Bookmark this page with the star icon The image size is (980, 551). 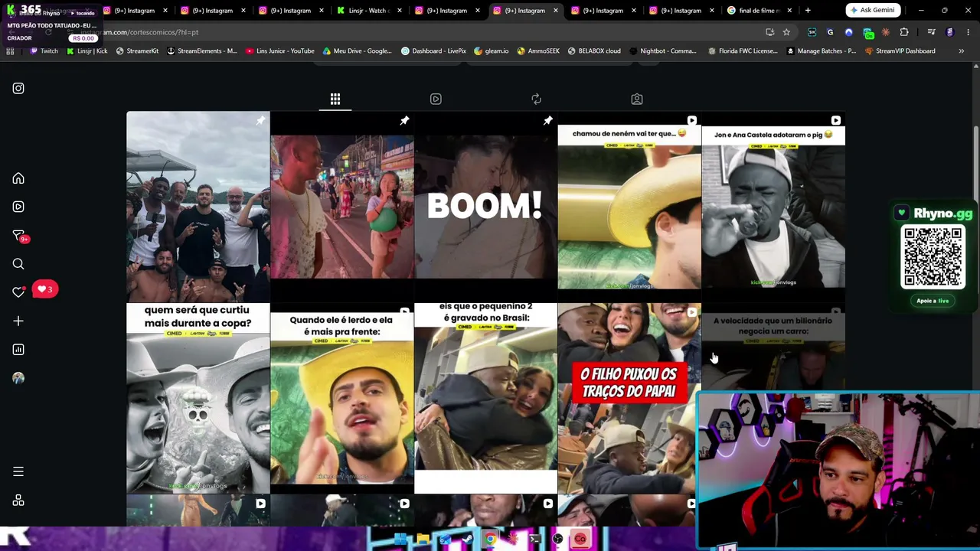pos(786,32)
